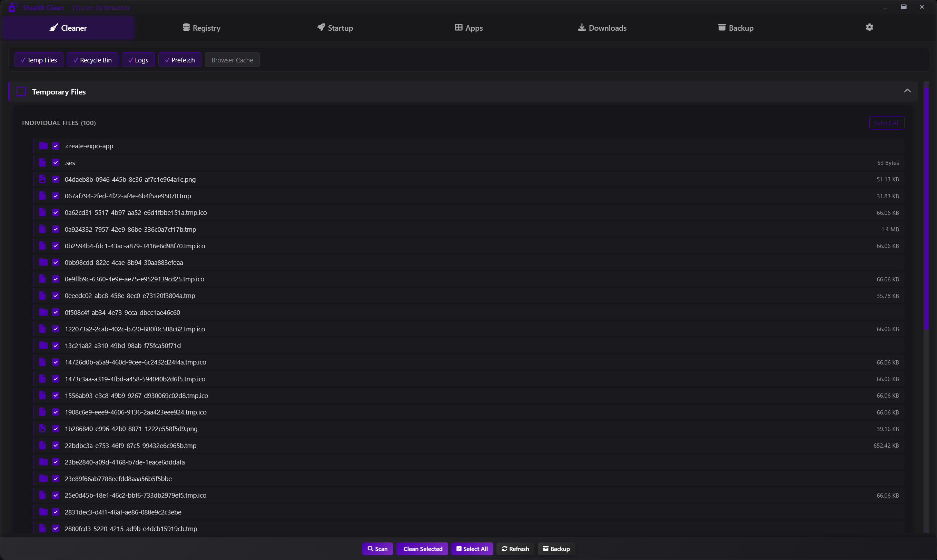Click the vertical scrollbar thumb
This screenshot has height=560, width=937.
[x=926, y=208]
